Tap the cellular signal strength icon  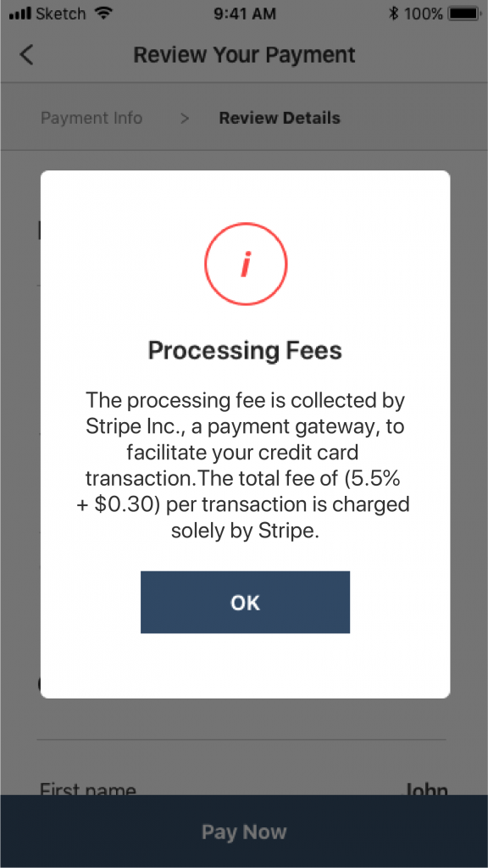click(20, 14)
